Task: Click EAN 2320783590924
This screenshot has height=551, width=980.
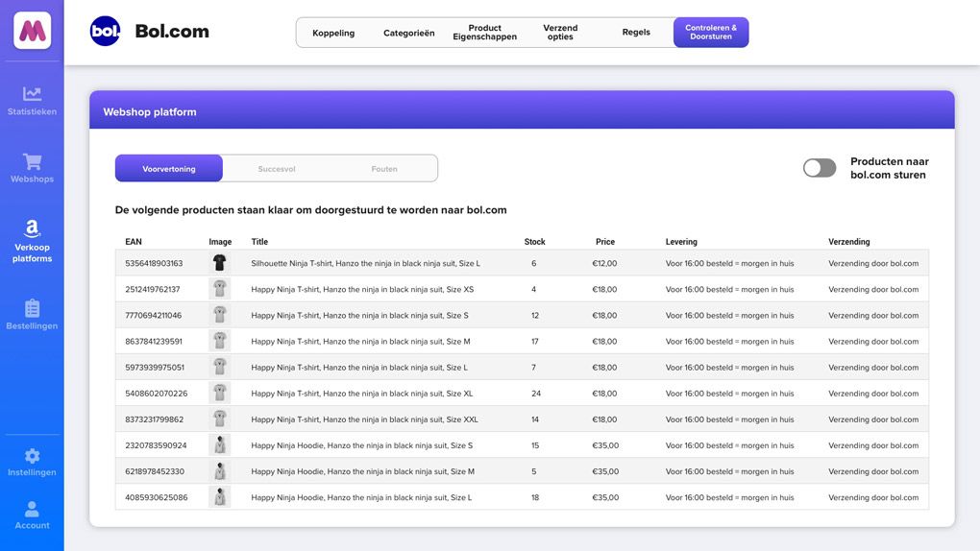Action: 156,445
